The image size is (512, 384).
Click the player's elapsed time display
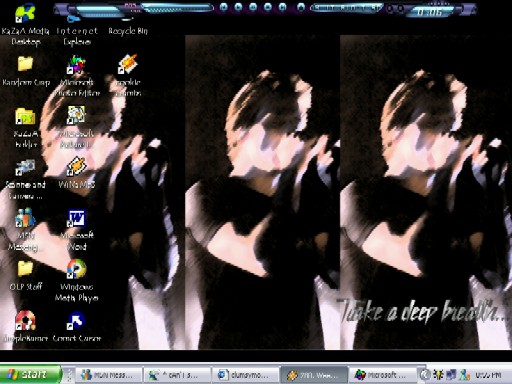click(x=429, y=12)
